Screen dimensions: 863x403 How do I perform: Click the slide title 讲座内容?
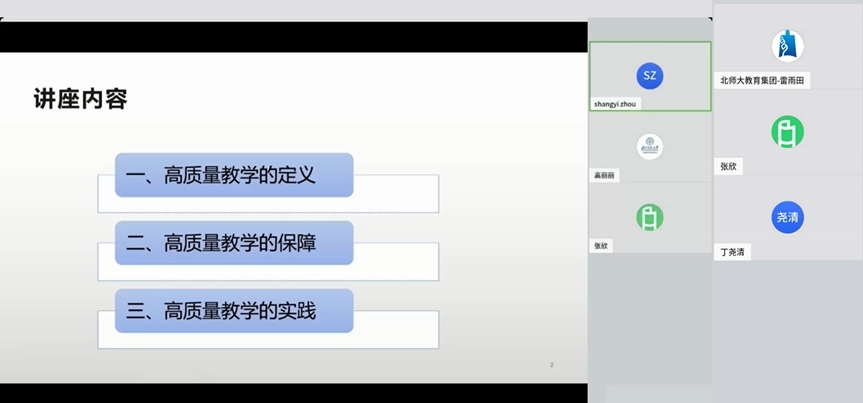(x=81, y=99)
